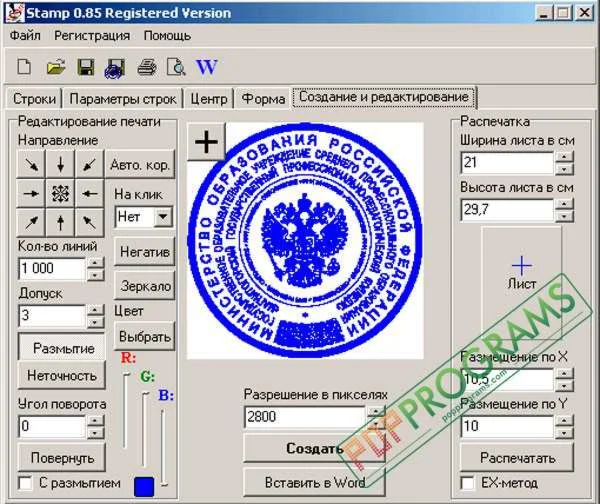Click the blue W Word toolbar icon

click(x=207, y=67)
